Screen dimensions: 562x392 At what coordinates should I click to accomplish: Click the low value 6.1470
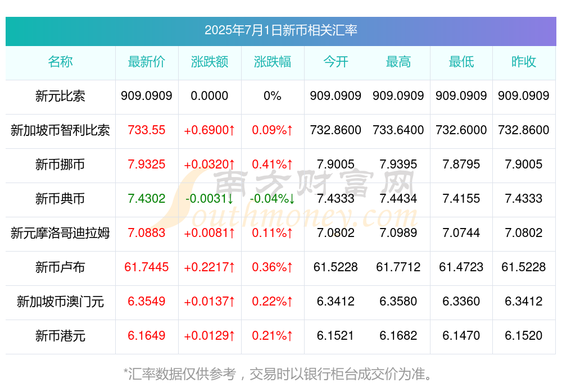click(x=461, y=336)
